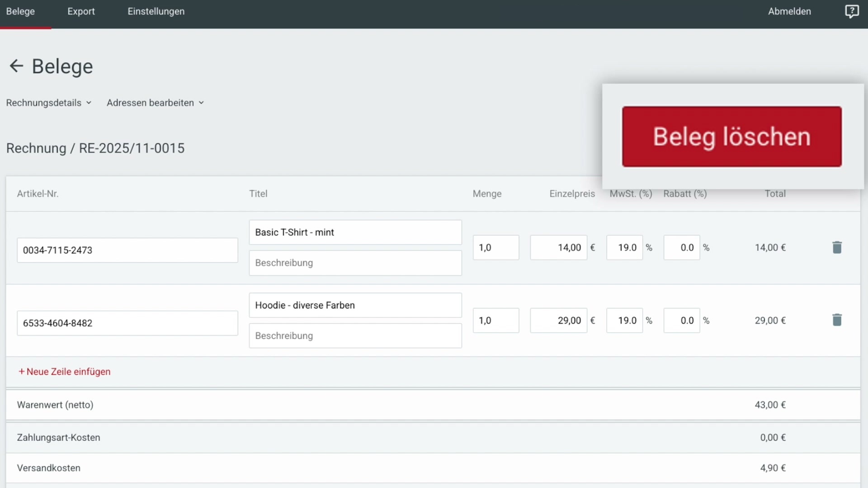Edit the 29,00 unit price field
868x488 pixels.
click(x=559, y=320)
